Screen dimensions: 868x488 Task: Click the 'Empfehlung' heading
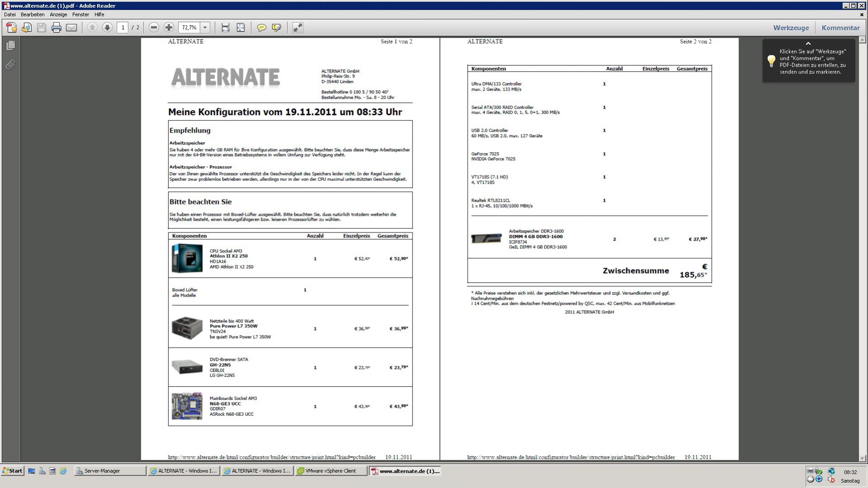tap(190, 130)
